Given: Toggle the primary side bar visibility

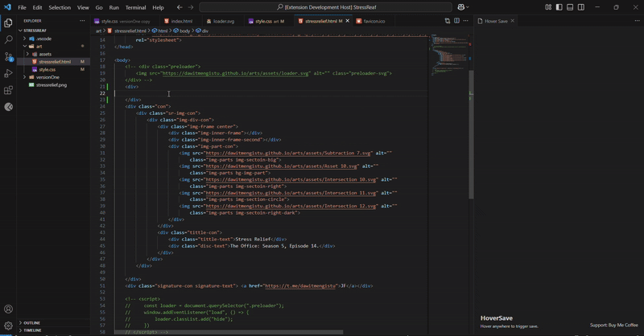Looking at the screenshot, I should (x=559, y=7).
